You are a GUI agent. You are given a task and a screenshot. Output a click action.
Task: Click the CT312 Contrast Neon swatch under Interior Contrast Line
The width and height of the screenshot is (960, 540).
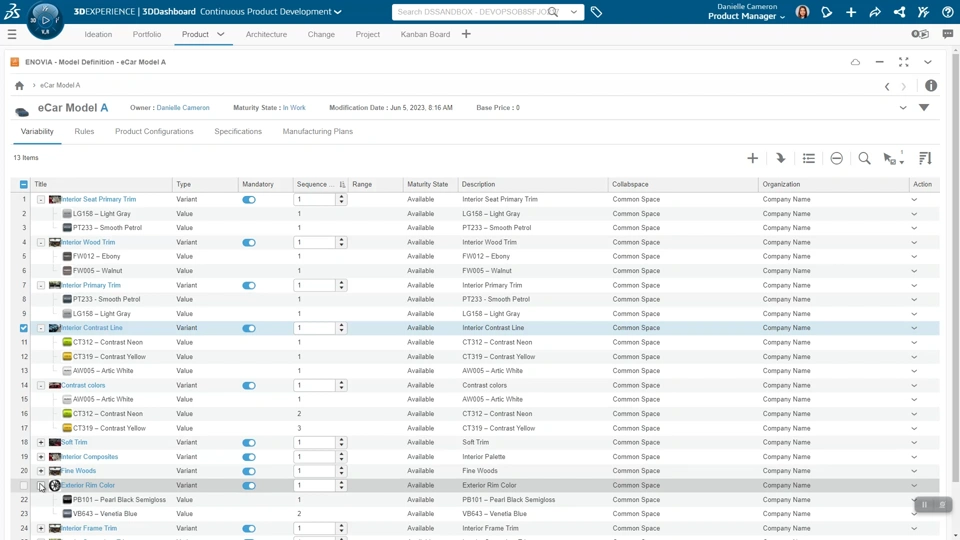coord(67,342)
